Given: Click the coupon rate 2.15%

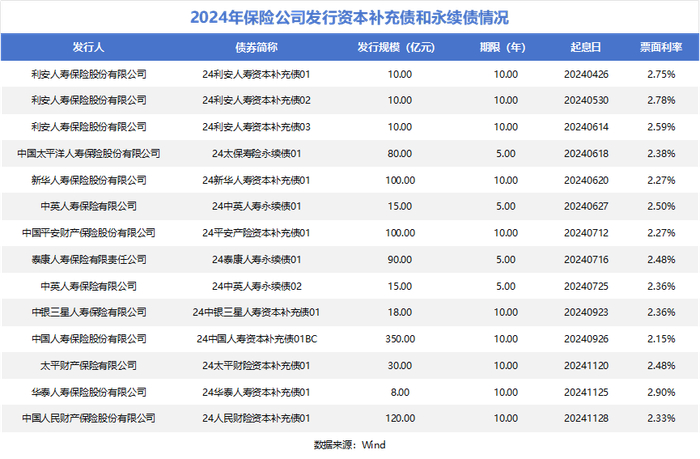Looking at the screenshot, I should [661, 339].
